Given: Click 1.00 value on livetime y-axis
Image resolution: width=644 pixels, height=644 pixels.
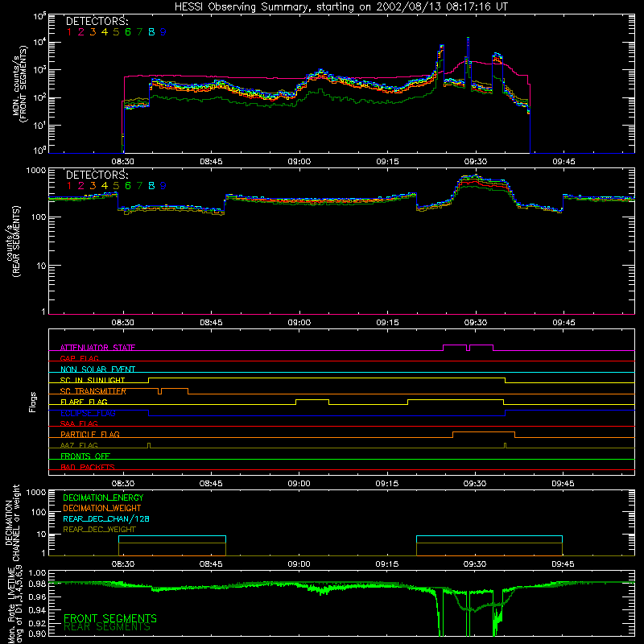Looking at the screenshot, I should (x=37, y=572).
